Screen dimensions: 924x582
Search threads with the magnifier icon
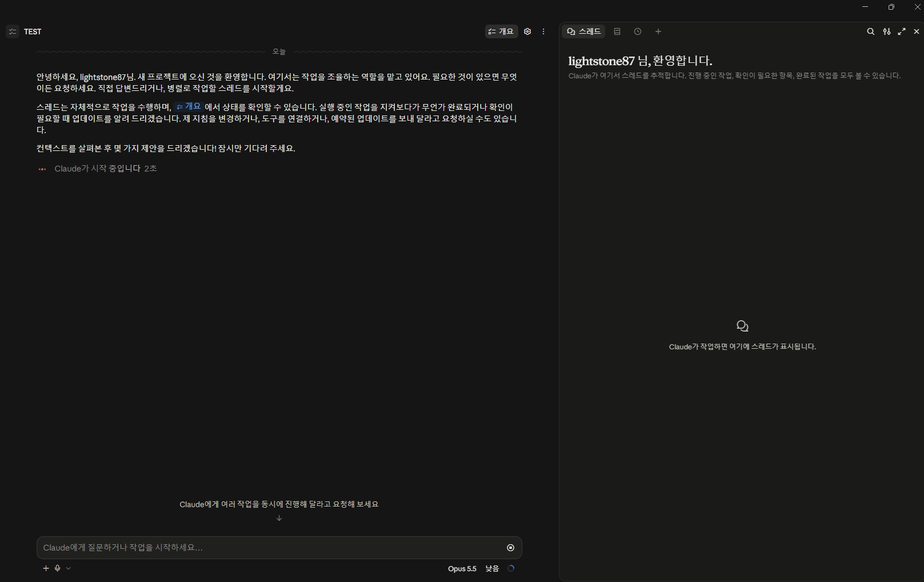pyautogui.click(x=871, y=31)
